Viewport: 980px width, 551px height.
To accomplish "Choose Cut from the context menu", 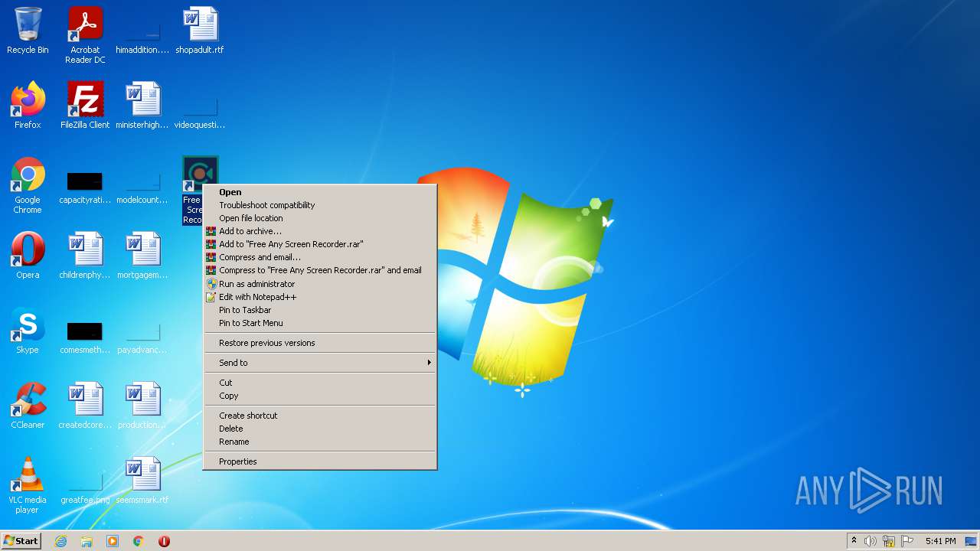I will click(x=320, y=383).
